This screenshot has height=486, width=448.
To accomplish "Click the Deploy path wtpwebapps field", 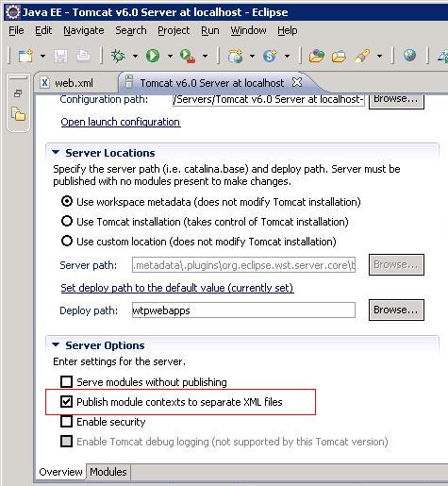I will pos(243,310).
